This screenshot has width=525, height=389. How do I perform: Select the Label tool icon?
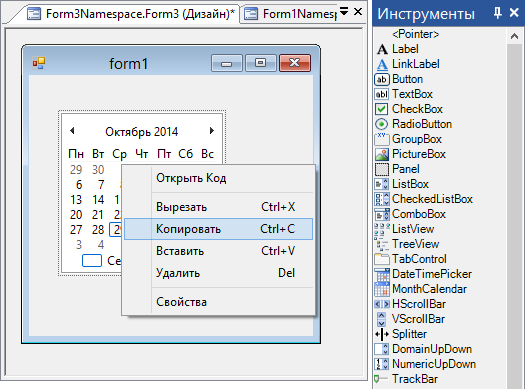[x=382, y=49]
